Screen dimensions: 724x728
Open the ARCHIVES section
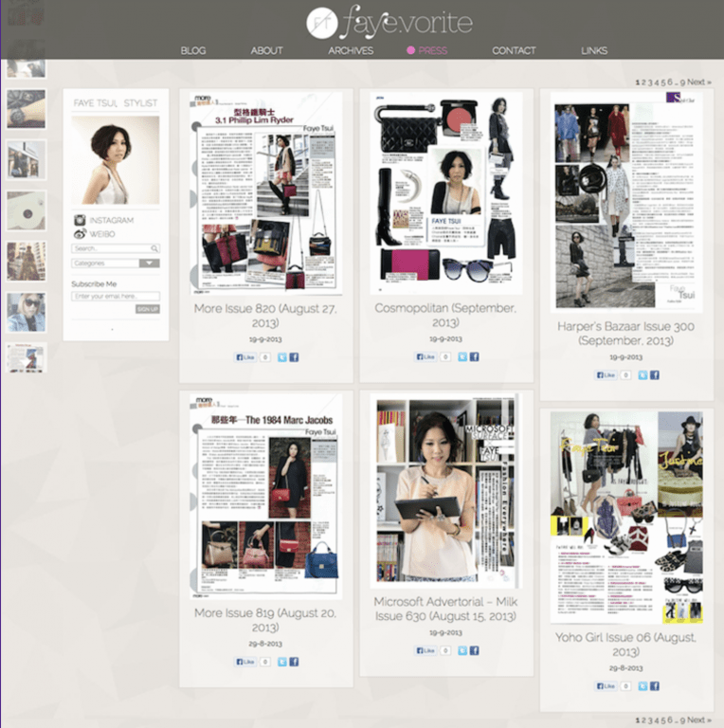point(351,50)
